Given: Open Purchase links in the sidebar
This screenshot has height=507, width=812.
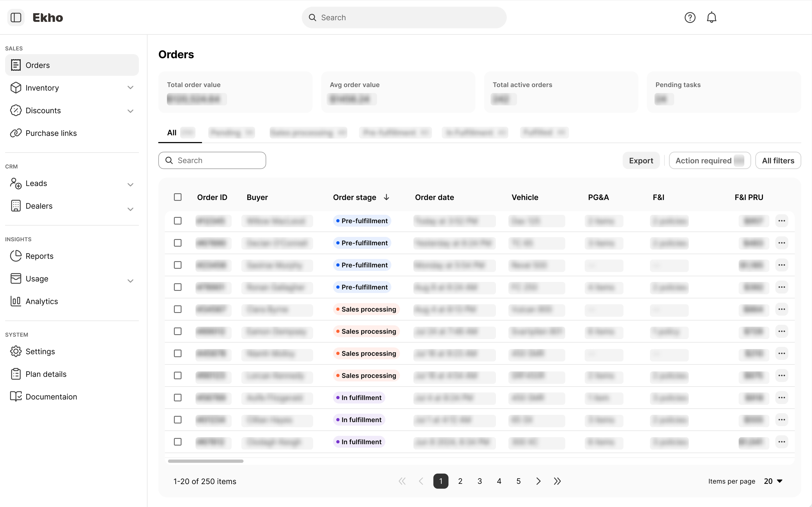Looking at the screenshot, I should coord(51,133).
